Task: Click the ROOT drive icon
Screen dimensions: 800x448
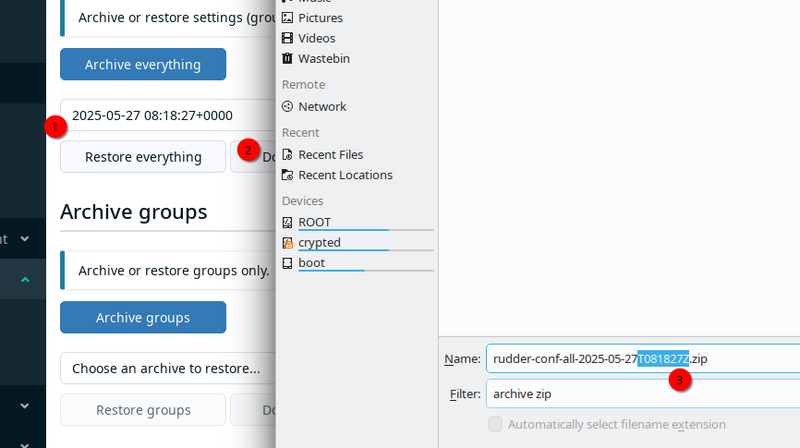Action: click(287, 222)
